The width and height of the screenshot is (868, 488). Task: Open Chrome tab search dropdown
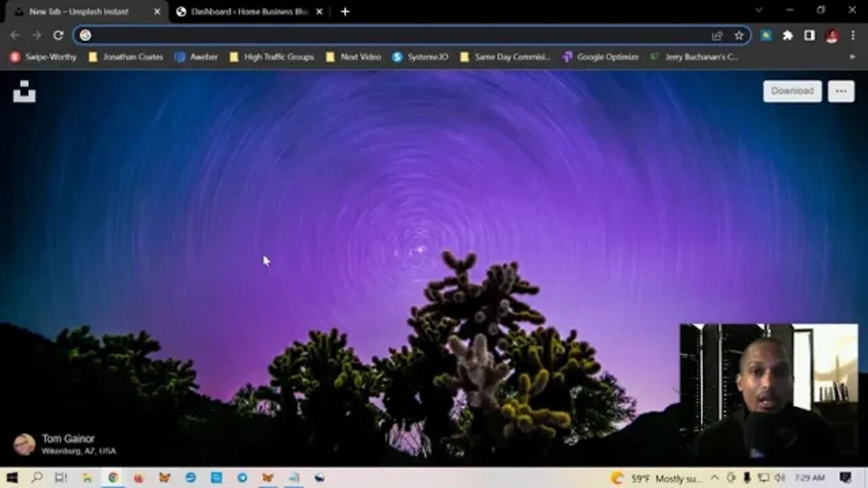[x=759, y=10]
